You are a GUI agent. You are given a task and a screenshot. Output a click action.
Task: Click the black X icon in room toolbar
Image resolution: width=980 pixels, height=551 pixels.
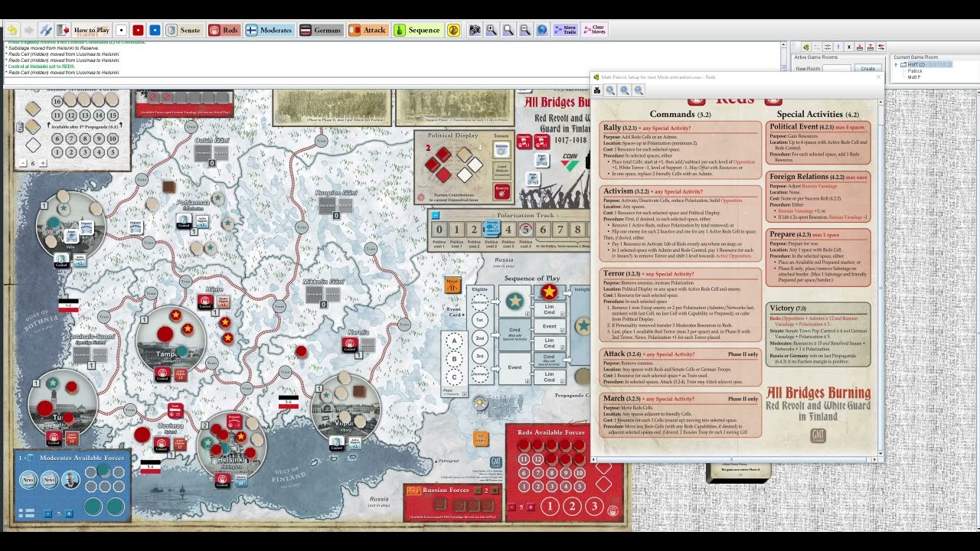(x=849, y=47)
